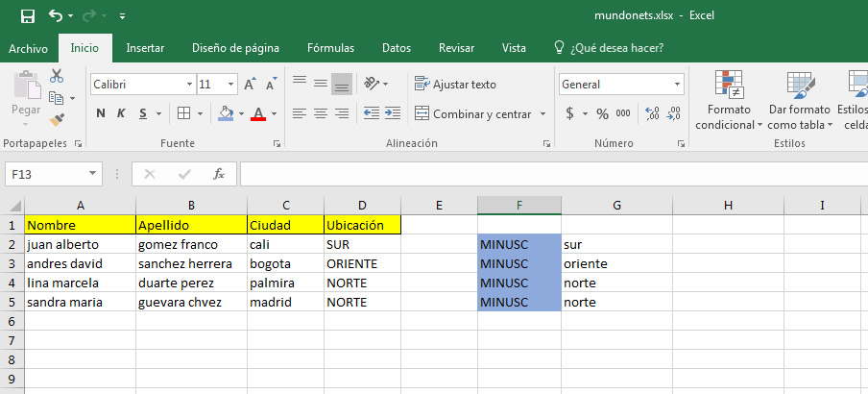The height and width of the screenshot is (394, 868).
Task: Copy selection with the copy icon
Action: point(57,98)
